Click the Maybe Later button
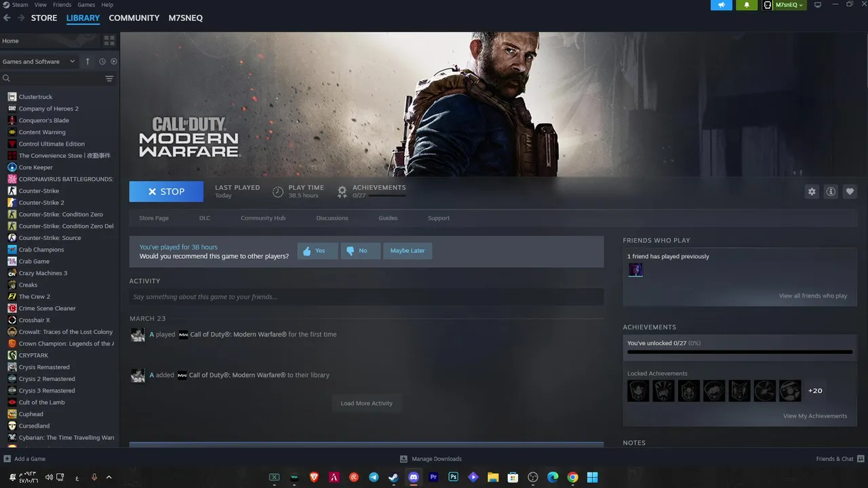The height and width of the screenshot is (488, 868). click(408, 251)
